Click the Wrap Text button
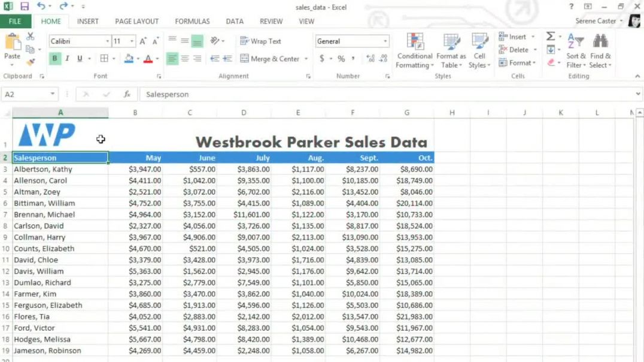The height and width of the screenshot is (362, 644). pos(260,41)
